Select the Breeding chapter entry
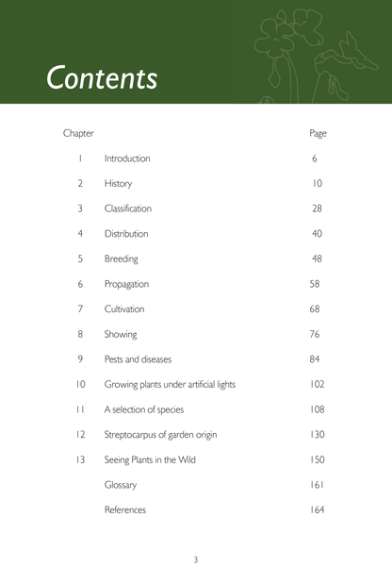 (x=122, y=259)
